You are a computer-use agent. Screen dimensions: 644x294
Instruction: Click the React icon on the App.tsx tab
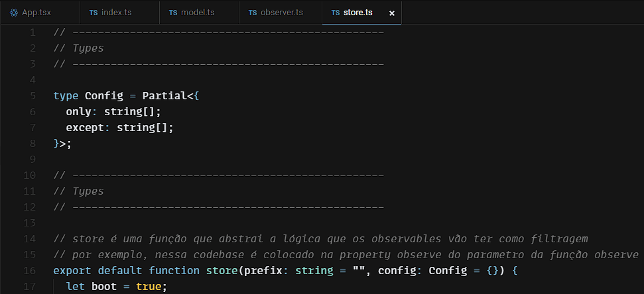(14, 13)
